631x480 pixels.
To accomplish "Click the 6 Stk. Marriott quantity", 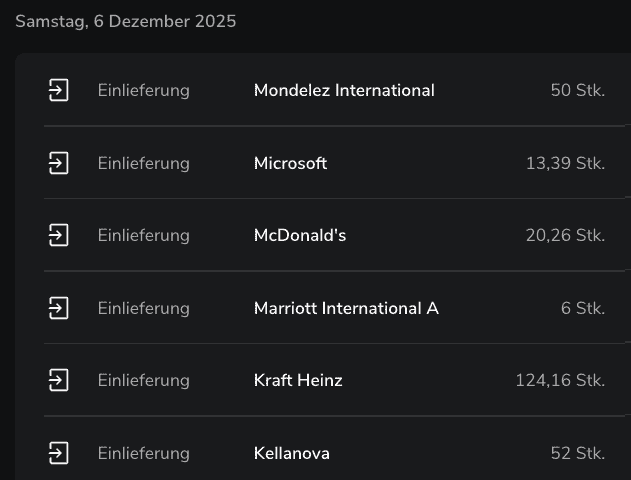I will pos(583,308).
